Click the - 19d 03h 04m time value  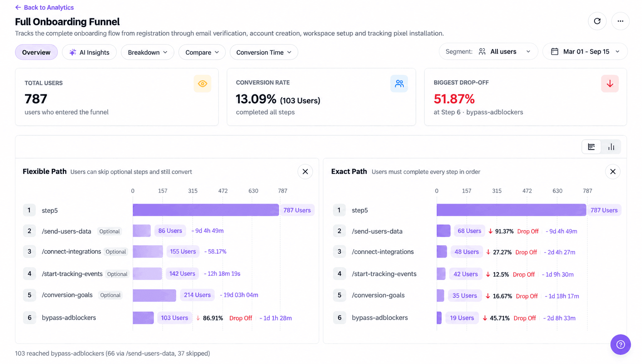(239, 295)
